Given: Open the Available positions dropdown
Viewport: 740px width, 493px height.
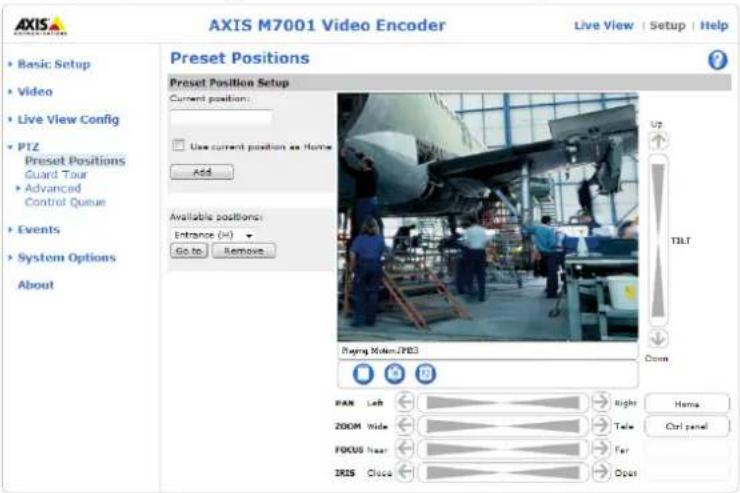Looking at the screenshot, I should pyautogui.click(x=213, y=235).
